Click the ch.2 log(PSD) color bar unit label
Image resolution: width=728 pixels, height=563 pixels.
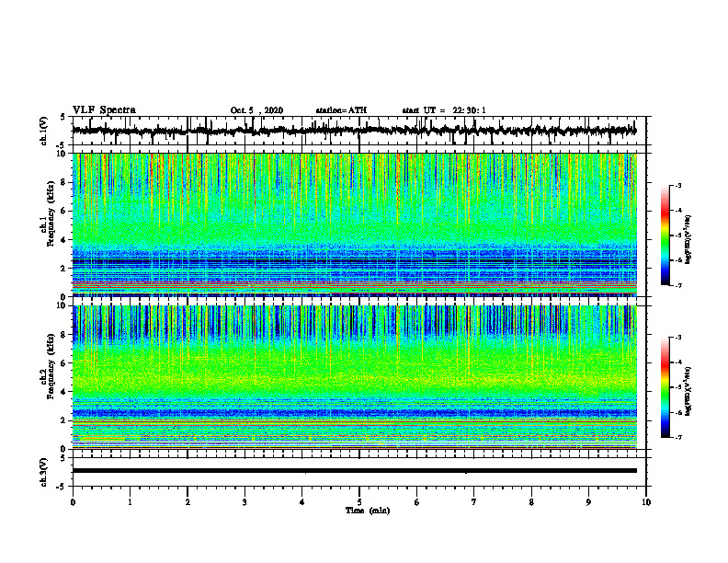click(x=688, y=391)
